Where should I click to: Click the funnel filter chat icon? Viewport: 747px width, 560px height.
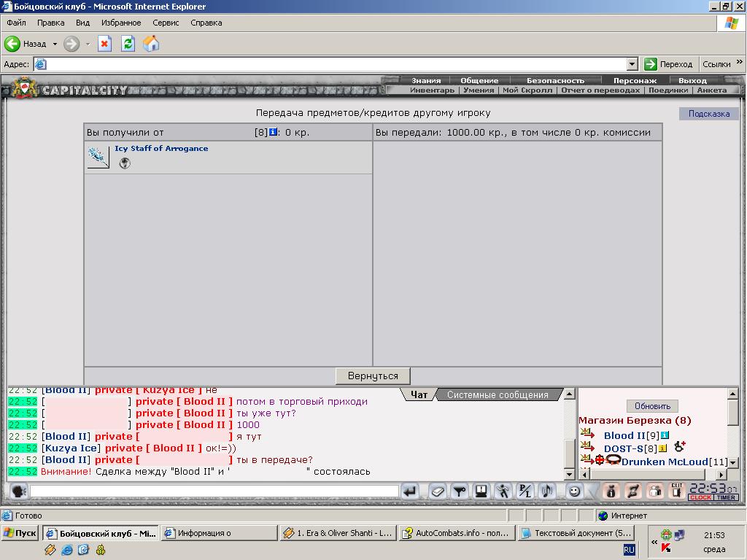click(460, 491)
